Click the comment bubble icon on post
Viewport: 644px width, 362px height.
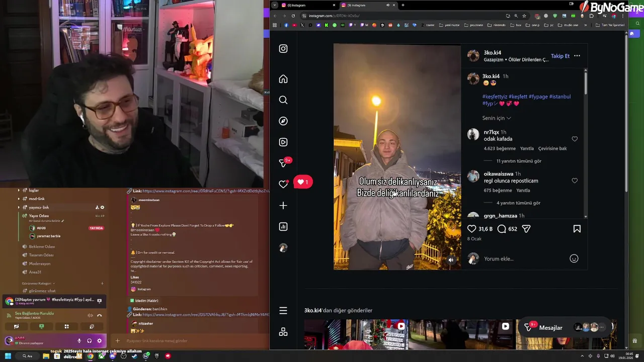[502, 229]
